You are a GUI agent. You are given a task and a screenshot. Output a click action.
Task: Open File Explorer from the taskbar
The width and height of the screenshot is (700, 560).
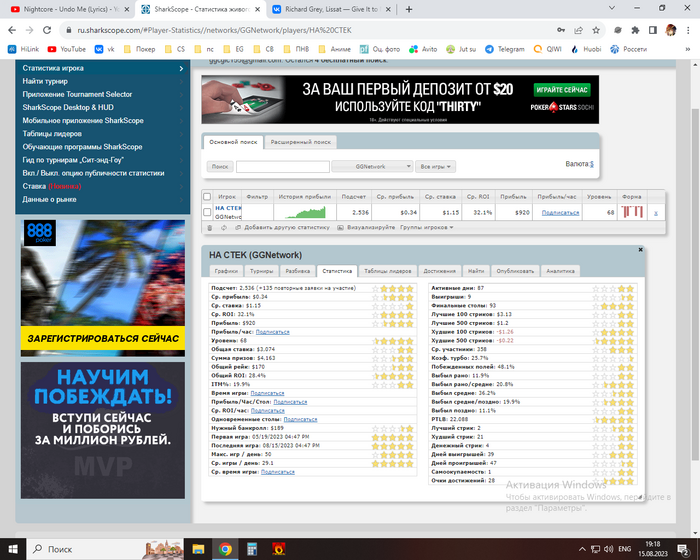(198, 549)
